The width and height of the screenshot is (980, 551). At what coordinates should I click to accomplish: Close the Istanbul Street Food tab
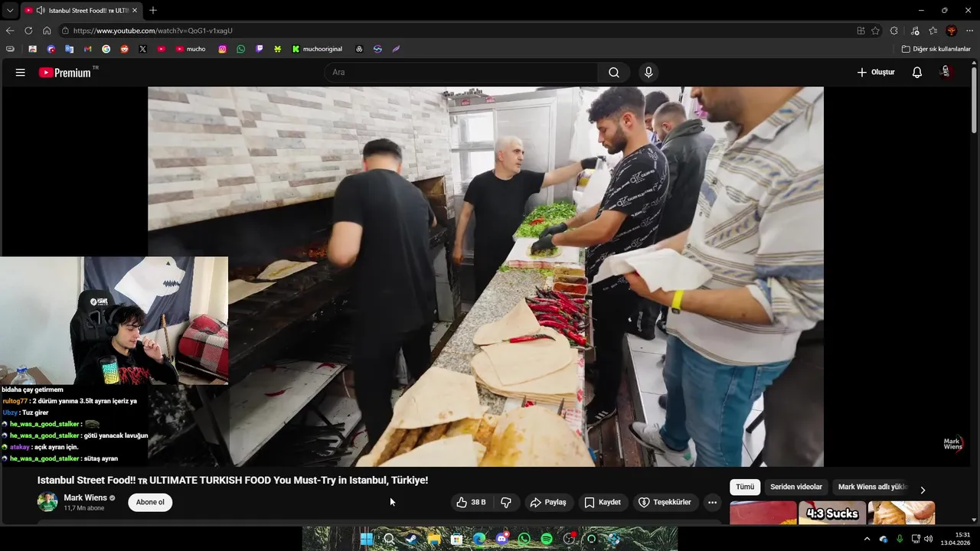[x=135, y=11]
